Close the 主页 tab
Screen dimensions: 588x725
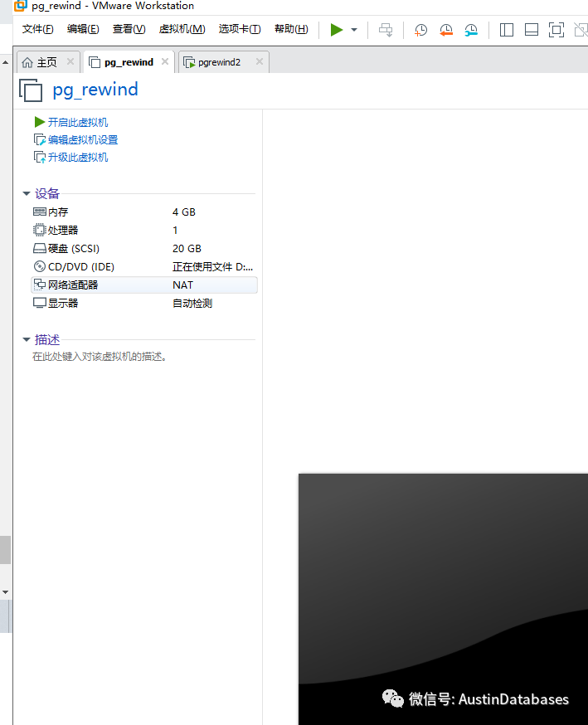point(70,61)
